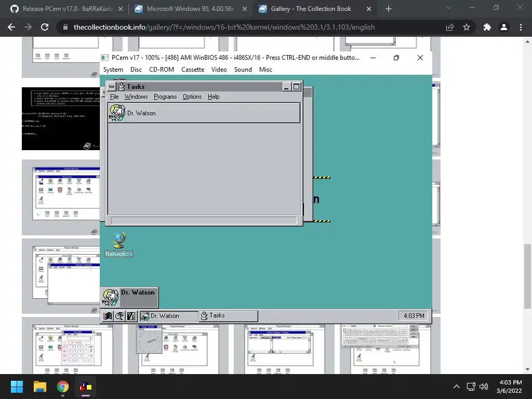Click the PCem title bar application icon
The height and width of the screenshot is (399, 532).
pos(105,58)
